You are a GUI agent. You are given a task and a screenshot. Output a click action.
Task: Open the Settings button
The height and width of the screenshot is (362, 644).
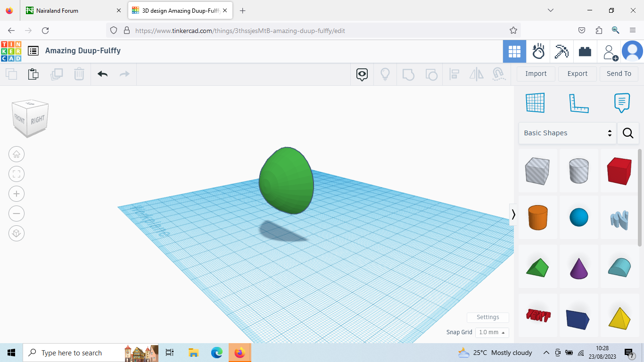tap(487, 317)
